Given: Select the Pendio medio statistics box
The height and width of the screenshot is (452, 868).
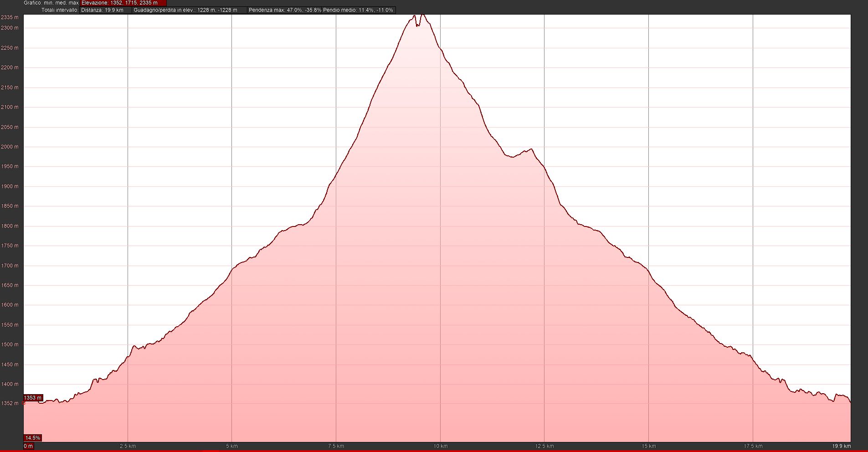Looking at the screenshot, I should [x=358, y=10].
